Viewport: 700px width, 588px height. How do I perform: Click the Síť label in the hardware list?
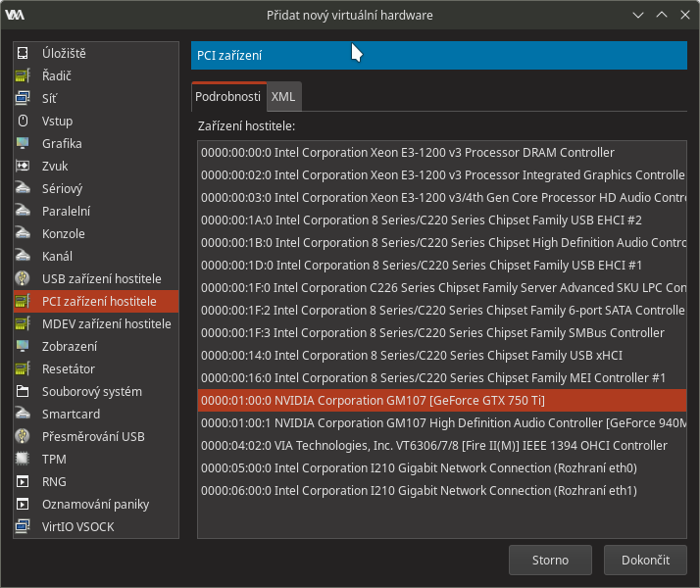click(x=49, y=98)
